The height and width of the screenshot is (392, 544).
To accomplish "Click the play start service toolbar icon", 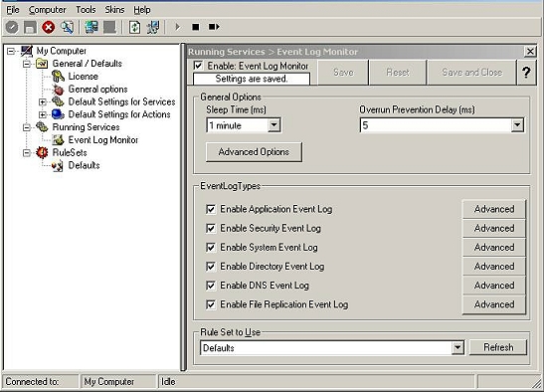I will (177, 27).
